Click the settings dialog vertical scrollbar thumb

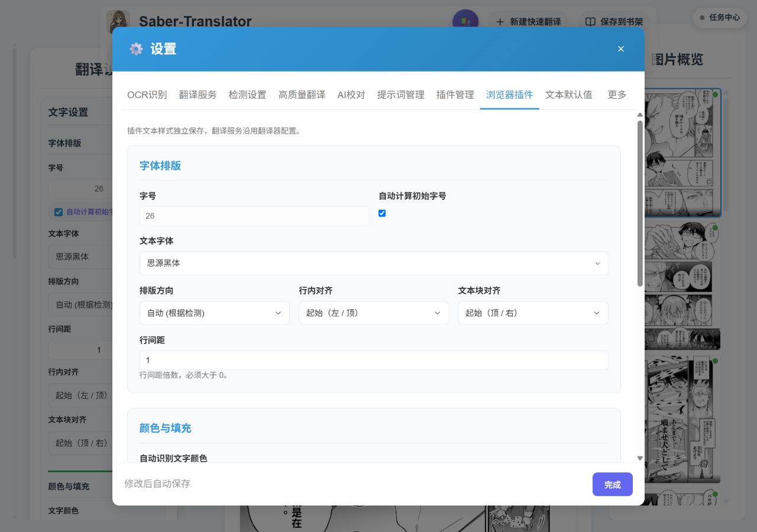pos(640,204)
